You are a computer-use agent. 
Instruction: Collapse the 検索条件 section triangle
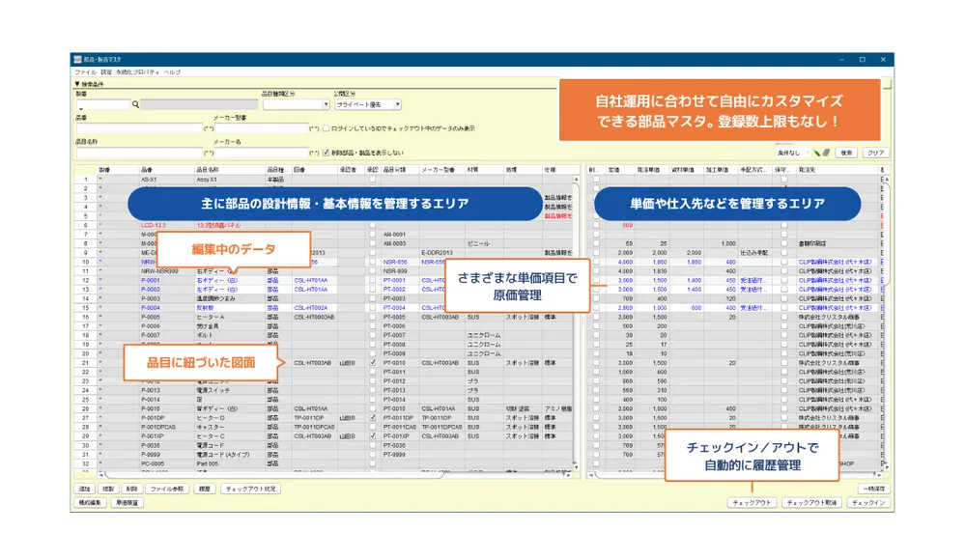pos(77,84)
